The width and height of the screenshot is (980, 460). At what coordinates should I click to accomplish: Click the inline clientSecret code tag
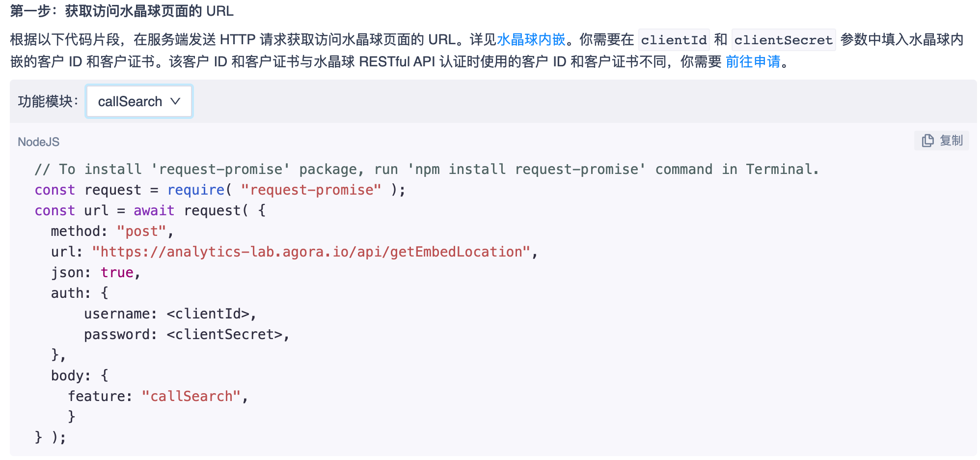[x=783, y=40]
